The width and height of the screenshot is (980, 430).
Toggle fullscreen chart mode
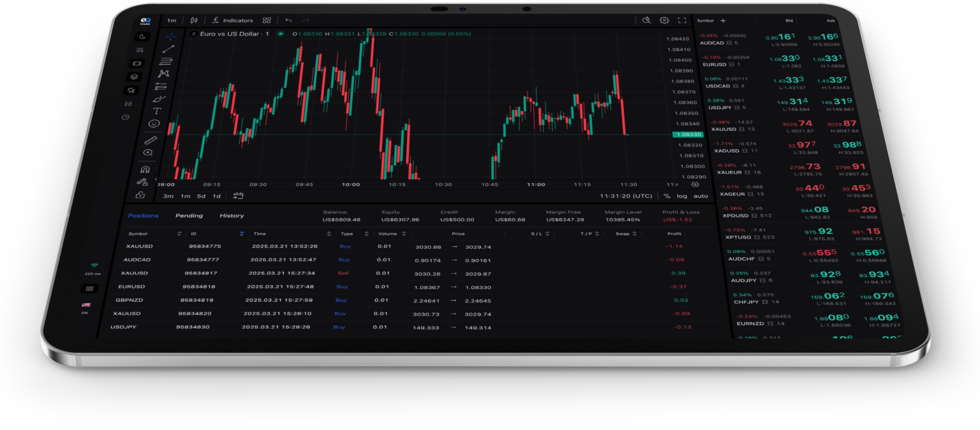682,21
